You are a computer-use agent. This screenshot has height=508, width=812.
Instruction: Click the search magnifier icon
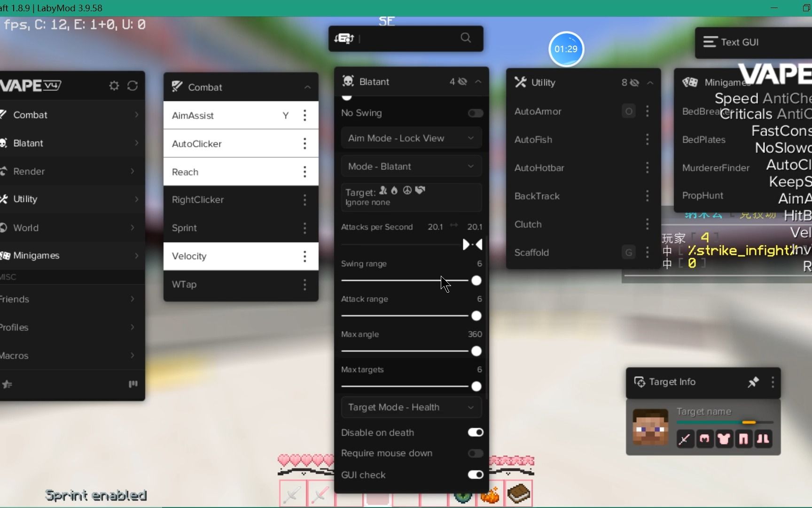point(466,38)
